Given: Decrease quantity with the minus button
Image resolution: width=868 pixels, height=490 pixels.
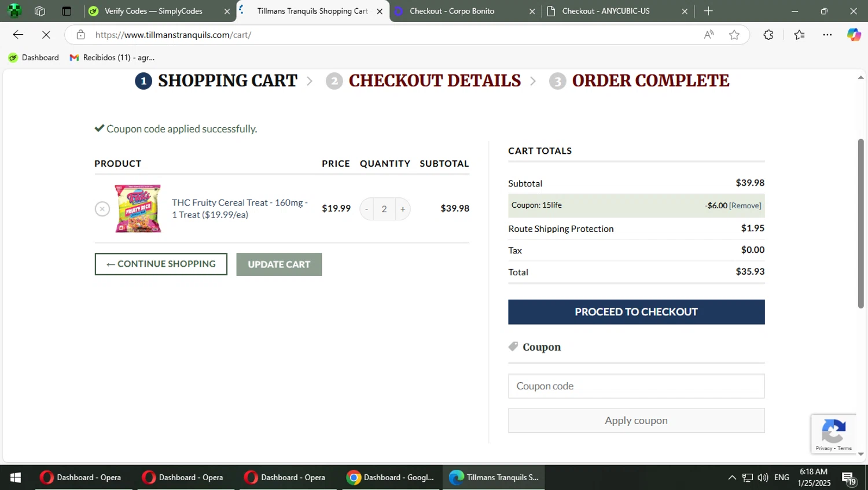Looking at the screenshot, I should tap(366, 209).
